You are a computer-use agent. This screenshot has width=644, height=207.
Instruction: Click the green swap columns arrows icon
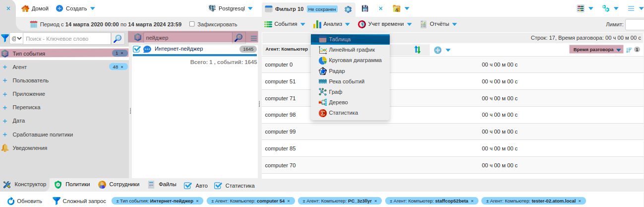tap(417, 50)
